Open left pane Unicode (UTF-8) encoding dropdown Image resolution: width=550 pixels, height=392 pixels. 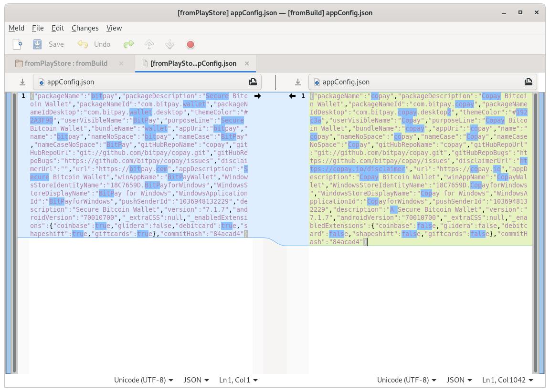pyautogui.click(x=144, y=380)
